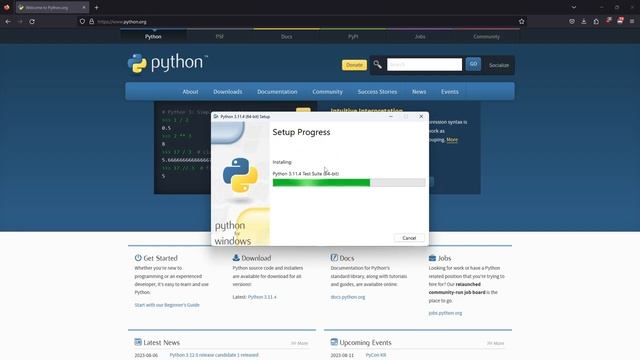Open the Documentation menu item

(x=277, y=91)
